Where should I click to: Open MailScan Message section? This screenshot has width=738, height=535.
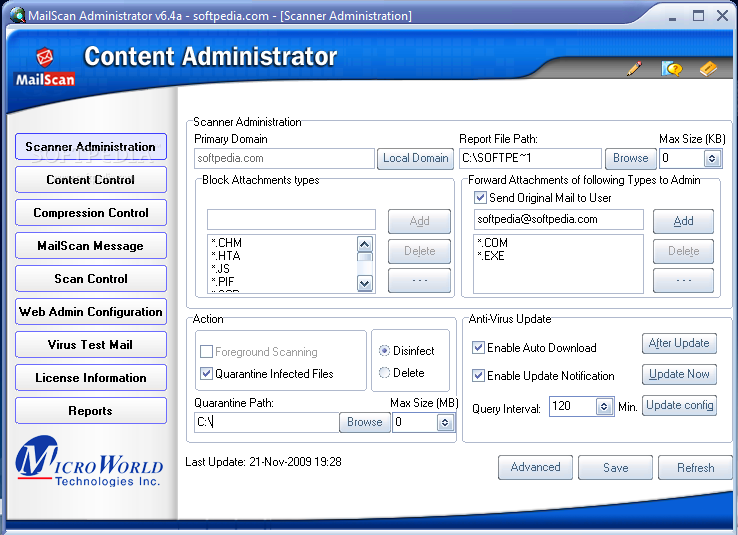[x=91, y=246]
